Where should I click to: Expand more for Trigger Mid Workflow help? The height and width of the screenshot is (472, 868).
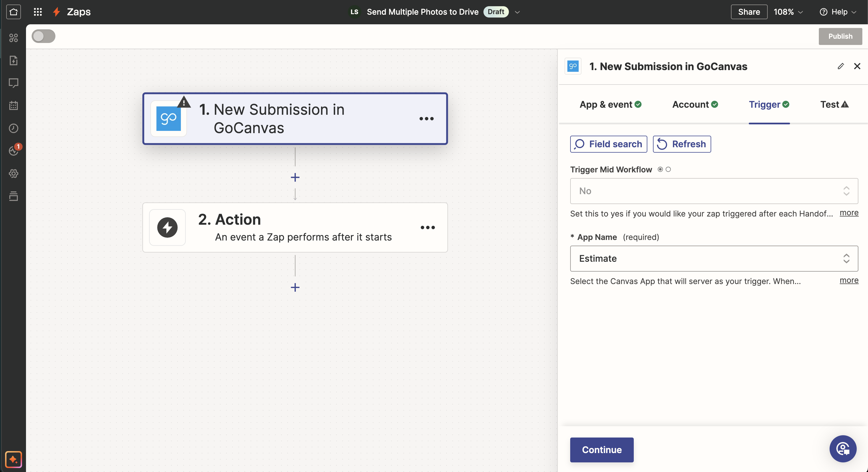pyautogui.click(x=849, y=213)
